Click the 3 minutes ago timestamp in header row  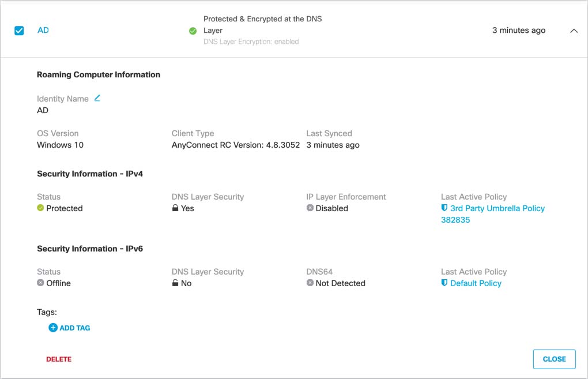point(519,30)
